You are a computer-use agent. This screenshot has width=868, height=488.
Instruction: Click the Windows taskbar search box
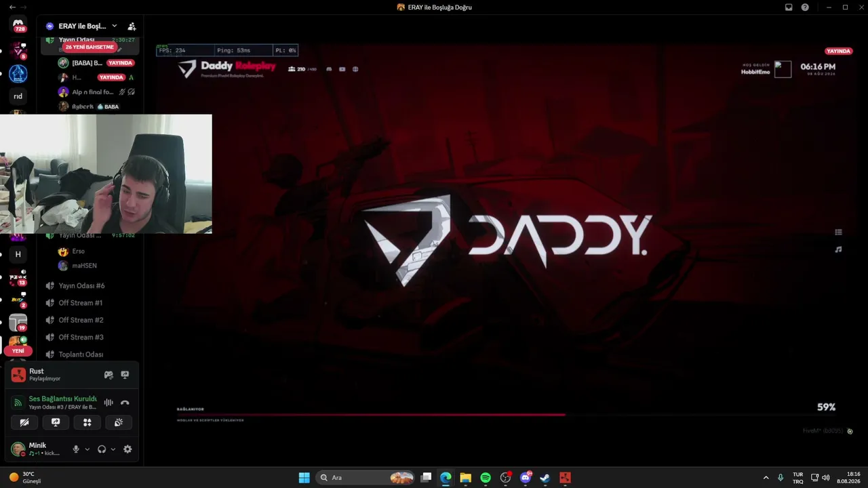[365, 478]
